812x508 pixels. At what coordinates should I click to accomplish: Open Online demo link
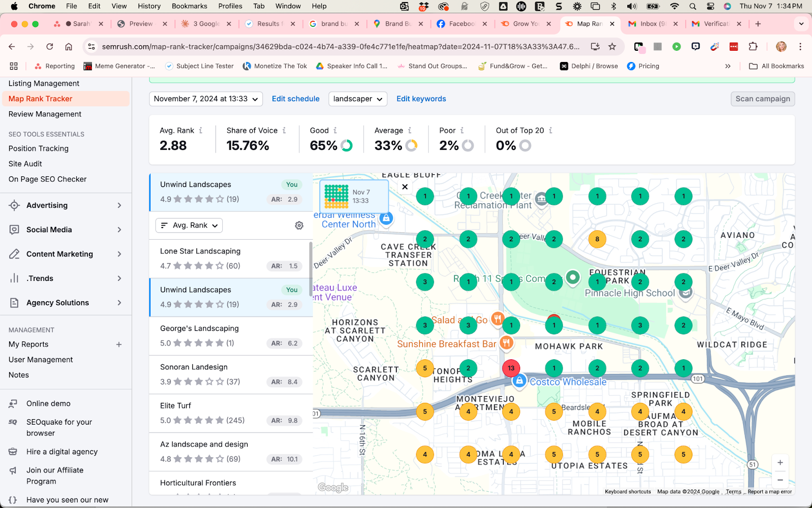(49, 404)
